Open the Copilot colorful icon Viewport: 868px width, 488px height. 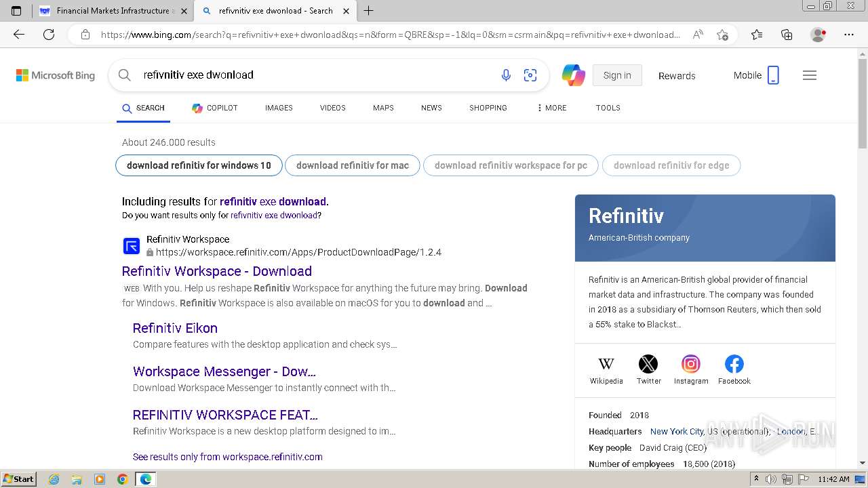[574, 75]
